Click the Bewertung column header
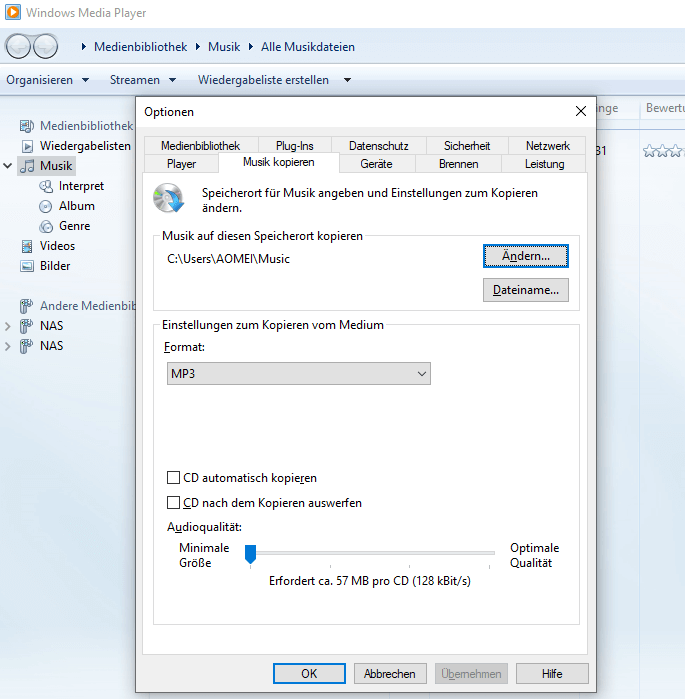This screenshot has height=699, width=685. (x=663, y=108)
